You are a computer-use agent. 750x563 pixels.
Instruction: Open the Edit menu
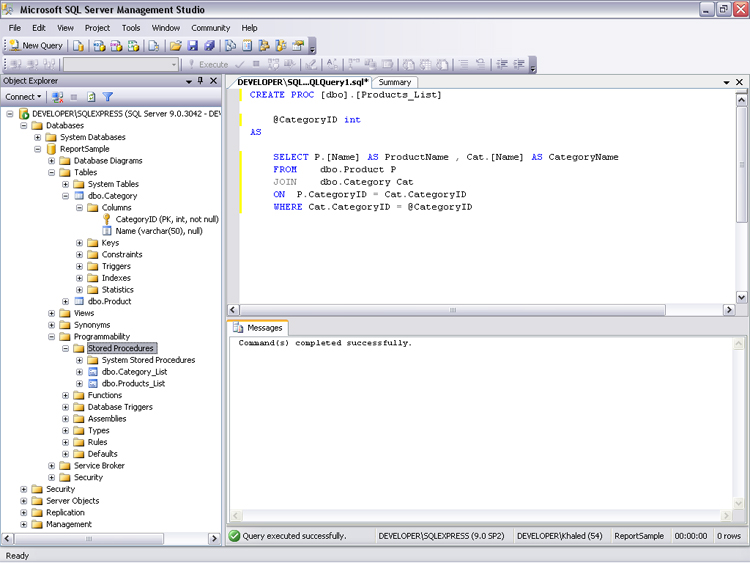click(x=39, y=28)
